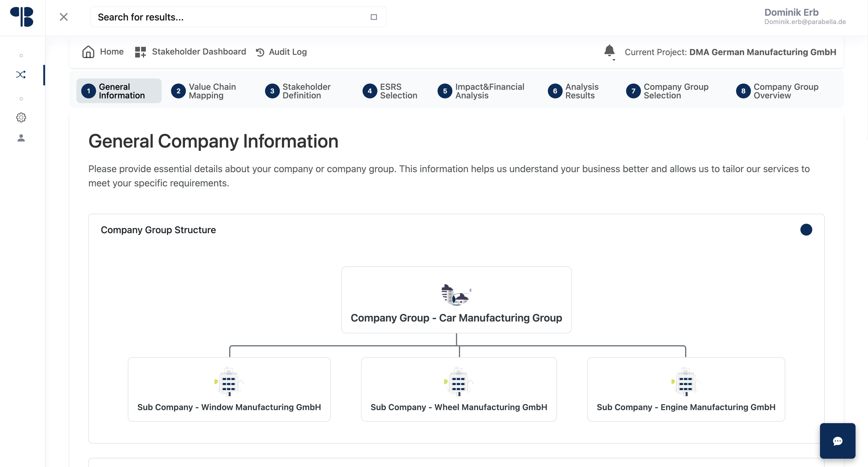Viewport: 868px width, 467px height.
Task: Open the Audit Log link
Action: 288,52
